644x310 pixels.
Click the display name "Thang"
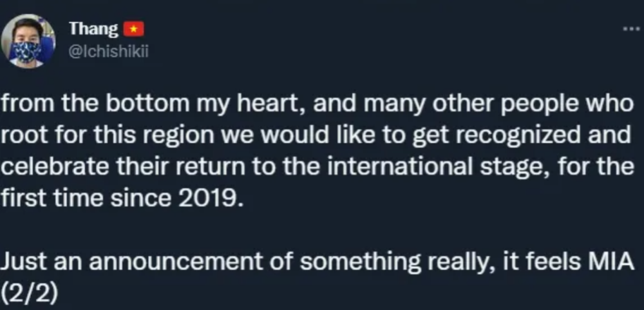click(93, 29)
